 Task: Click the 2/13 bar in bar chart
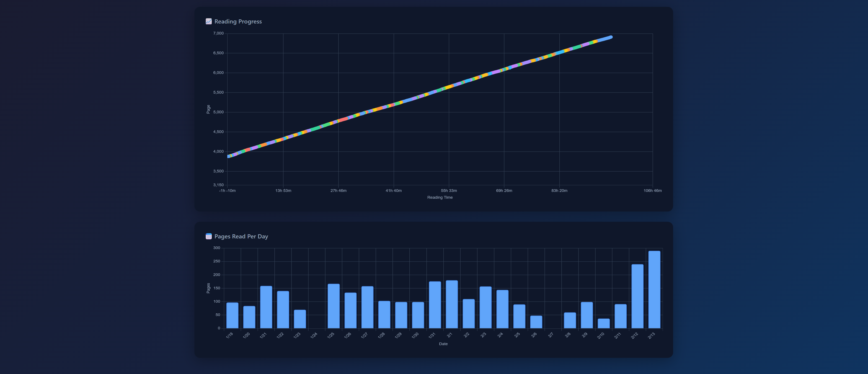[654, 290]
